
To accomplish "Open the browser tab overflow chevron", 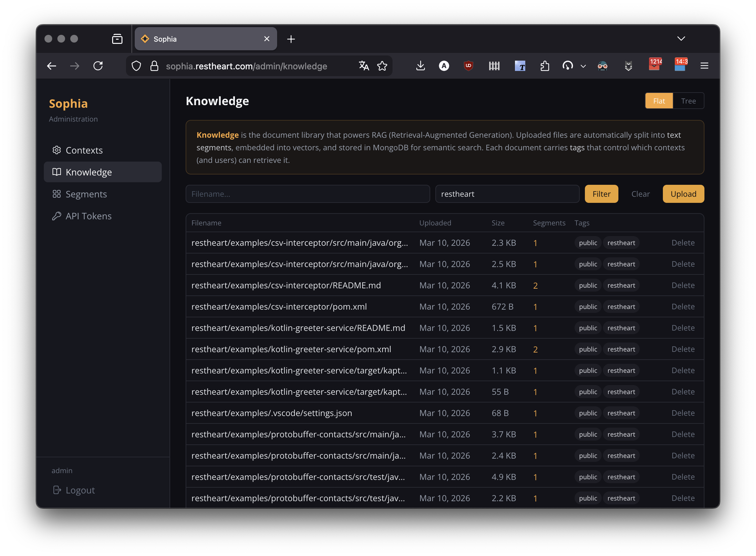I will click(681, 38).
